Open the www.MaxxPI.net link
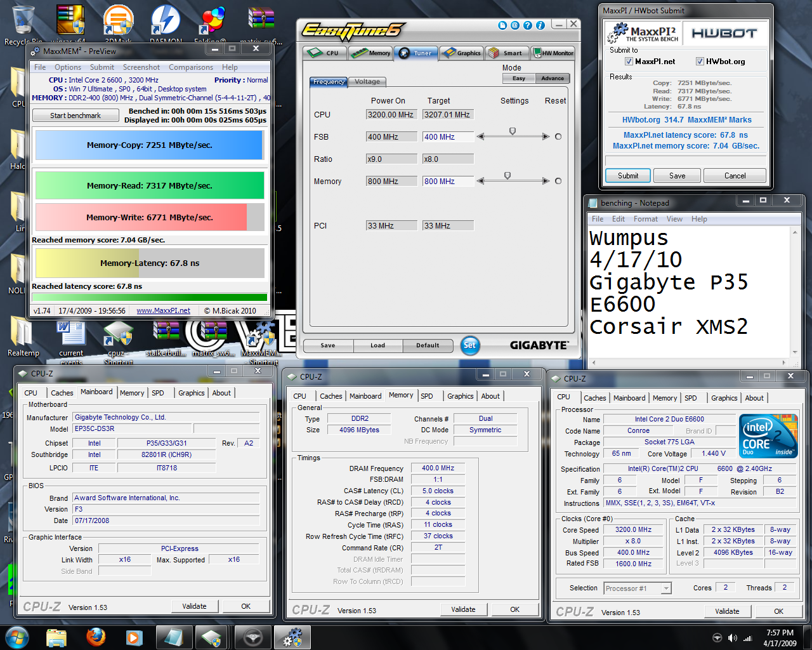This screenshot has height=650, width=812. tap(163, 310)
